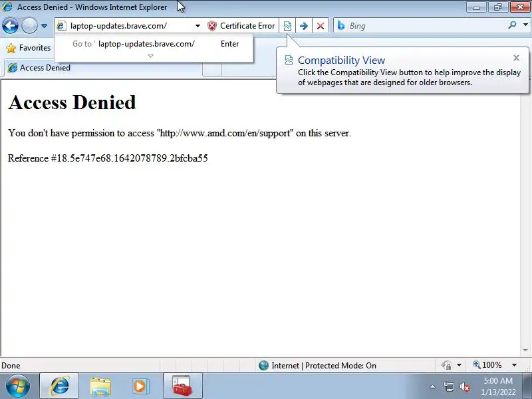Open the zoom level dropdown arrow
The image size is (532, 399).
[x=514, y=365]
